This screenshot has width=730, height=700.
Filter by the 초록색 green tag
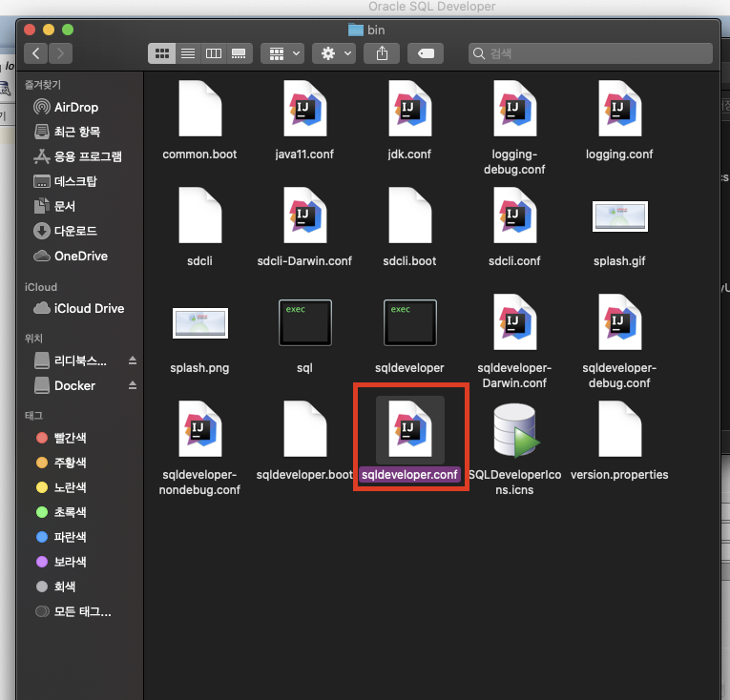click(61, 512)
